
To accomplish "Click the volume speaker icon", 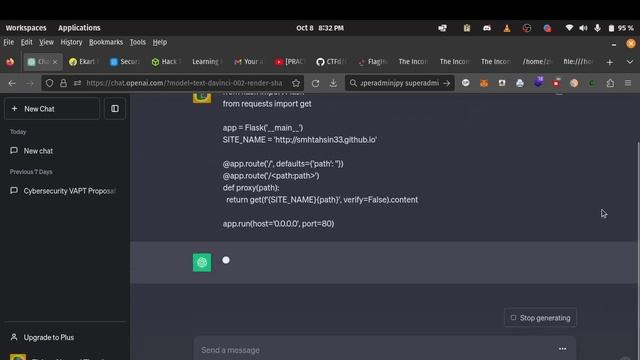I will pyautogui.click(x=583, y=28).
